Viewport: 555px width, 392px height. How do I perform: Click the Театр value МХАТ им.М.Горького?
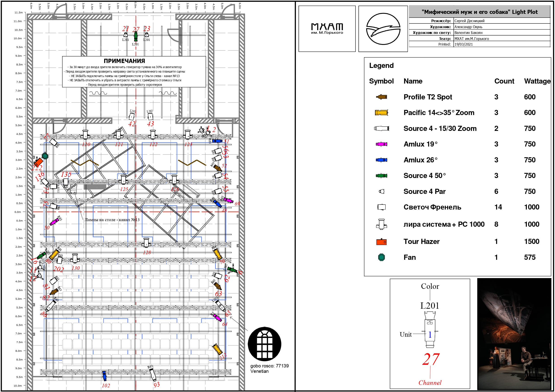coord(472,39)
